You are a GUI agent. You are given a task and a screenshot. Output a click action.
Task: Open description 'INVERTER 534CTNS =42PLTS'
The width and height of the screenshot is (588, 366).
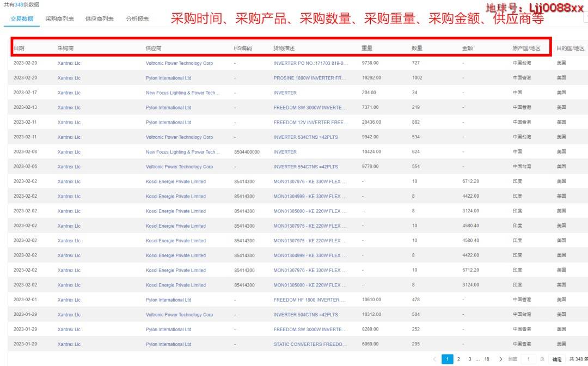click(305, 137)
